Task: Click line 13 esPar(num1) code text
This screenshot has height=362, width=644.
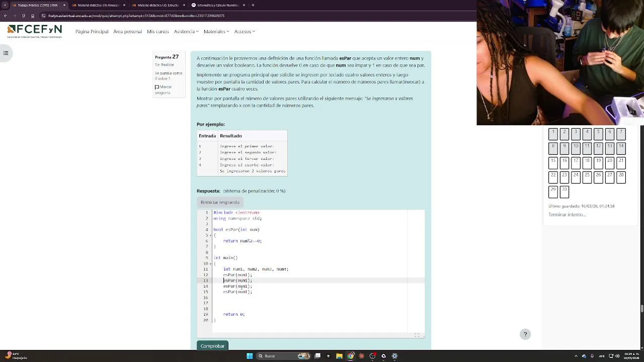Action: coord(237,281)
